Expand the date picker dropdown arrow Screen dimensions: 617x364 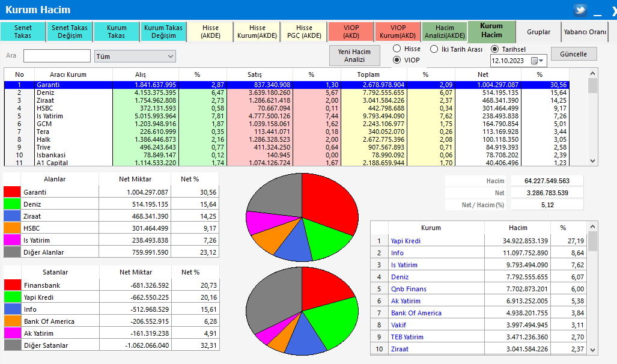pos(541,61)
